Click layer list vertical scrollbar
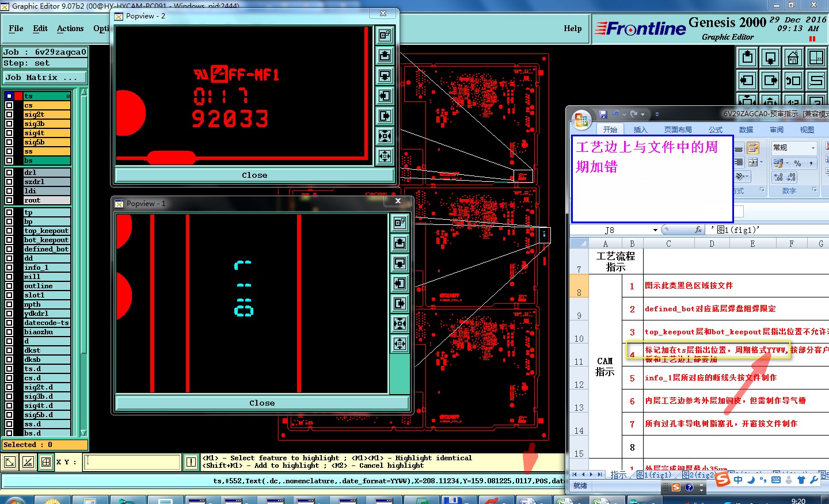This screenshot has width=829, height=504. pyautogui.click(x=83, y=262)
